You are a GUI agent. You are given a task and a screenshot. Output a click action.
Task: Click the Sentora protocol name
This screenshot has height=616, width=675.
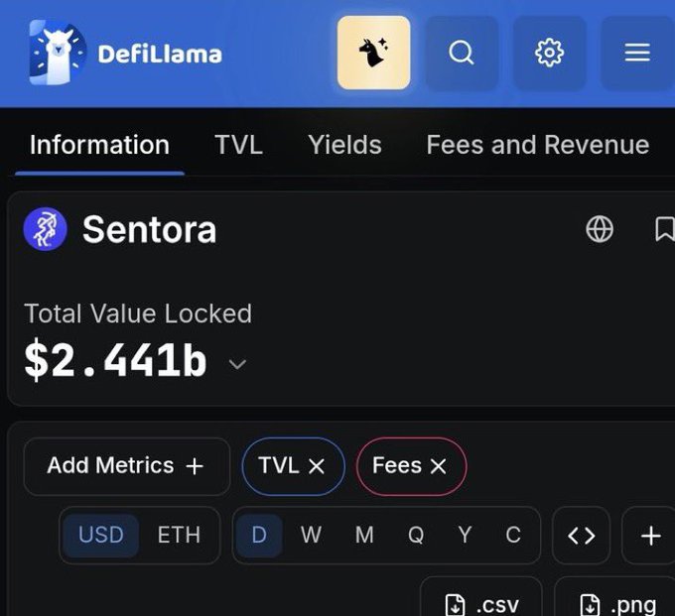[x=149, y=230]
